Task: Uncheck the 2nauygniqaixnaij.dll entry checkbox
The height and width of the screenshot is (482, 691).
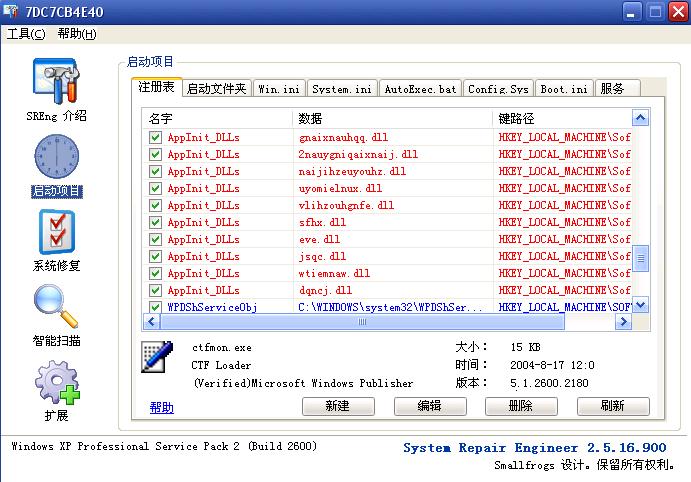Action: point(155,155)
